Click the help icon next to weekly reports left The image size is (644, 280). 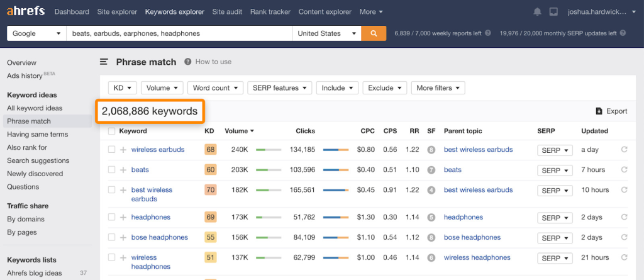coord(488,33)
